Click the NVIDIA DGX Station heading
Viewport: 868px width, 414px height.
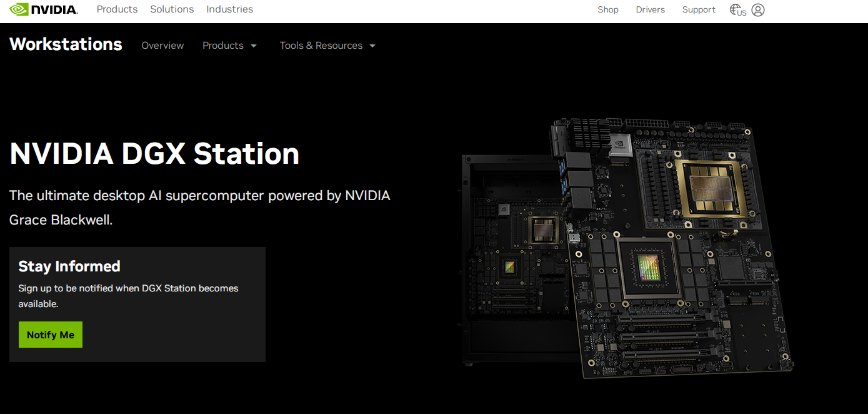154,154
